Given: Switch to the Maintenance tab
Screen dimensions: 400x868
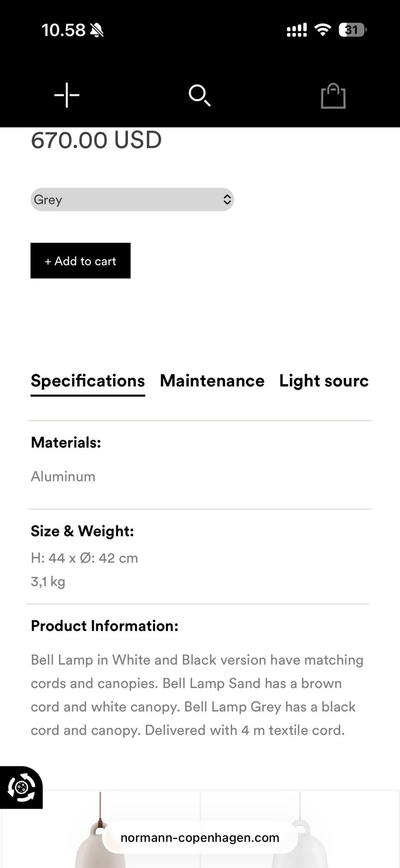Looking at the screenshot, I should pyautogui.click(x=212, y=381).
